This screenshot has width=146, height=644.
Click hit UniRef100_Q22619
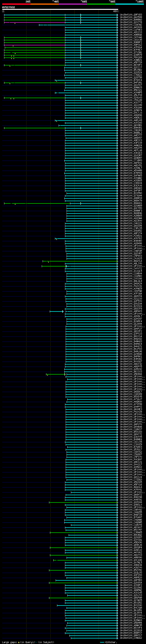[x=131, y=631]
